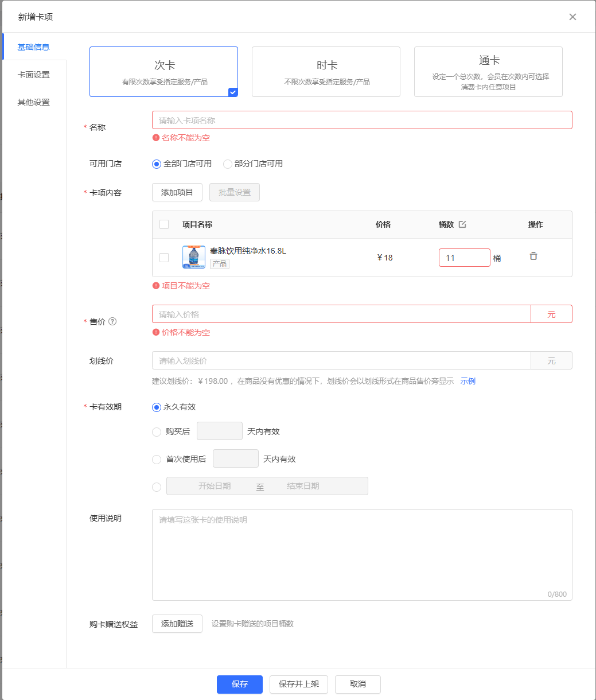Select the 次卡 card type
Viewport: 596px width, 700px height.
[x=163, y=72]
